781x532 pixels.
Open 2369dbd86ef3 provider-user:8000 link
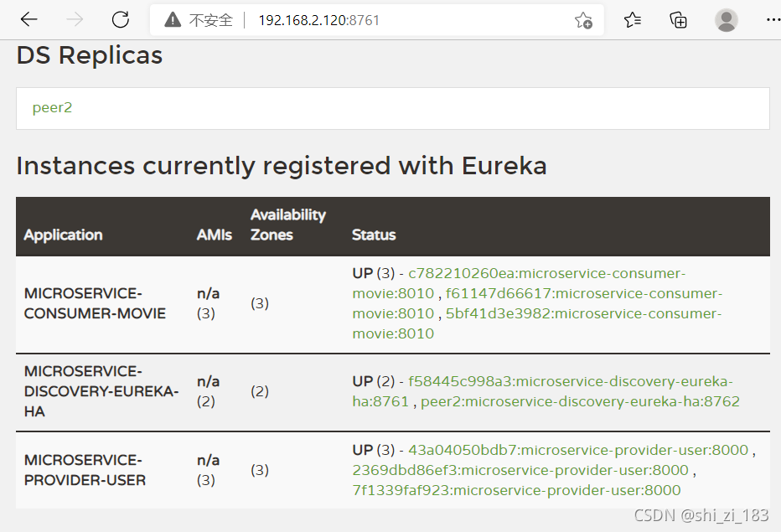coord(520,470)
